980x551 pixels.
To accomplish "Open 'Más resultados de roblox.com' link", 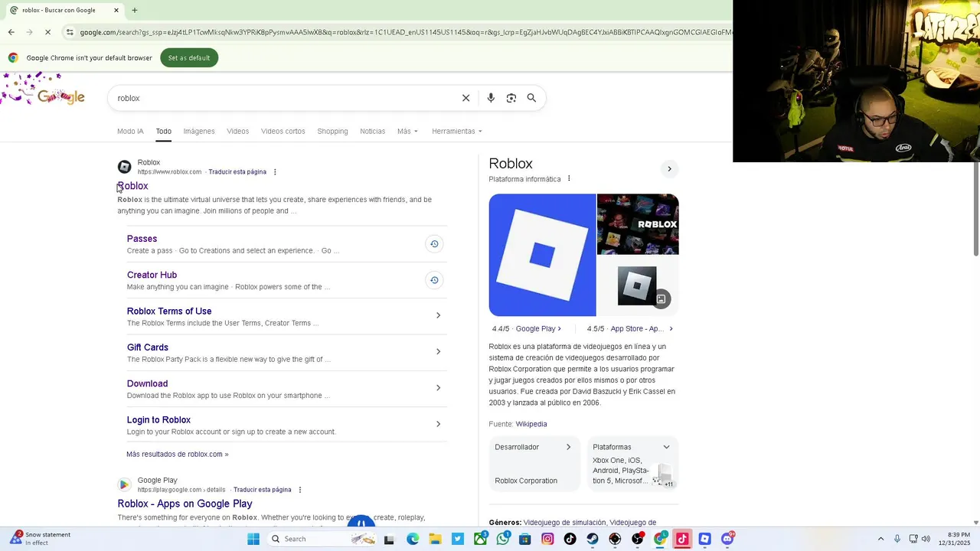I will tap(178, 454).
